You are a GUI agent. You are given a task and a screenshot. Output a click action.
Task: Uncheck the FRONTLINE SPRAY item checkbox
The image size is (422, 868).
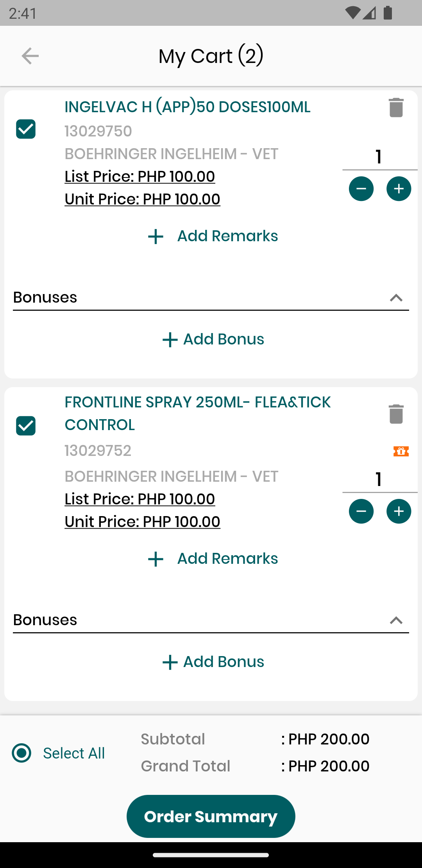26,426
